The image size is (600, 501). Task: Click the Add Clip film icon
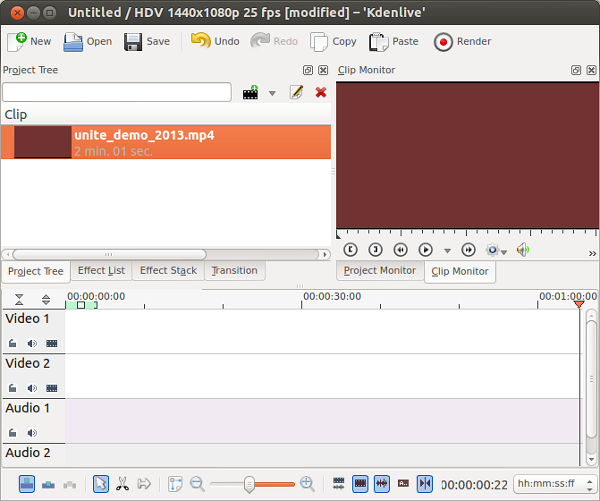pos(251,93)
